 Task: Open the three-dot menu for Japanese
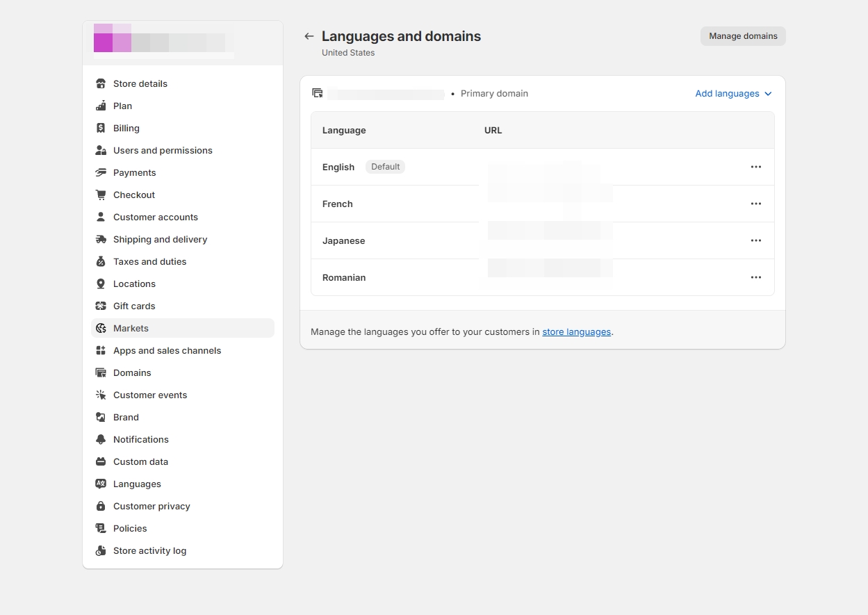pos(755,240)
